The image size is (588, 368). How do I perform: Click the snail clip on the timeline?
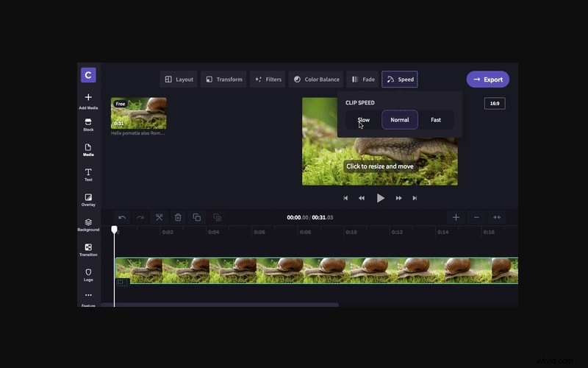pyautogui.click(x=317, y=270)
